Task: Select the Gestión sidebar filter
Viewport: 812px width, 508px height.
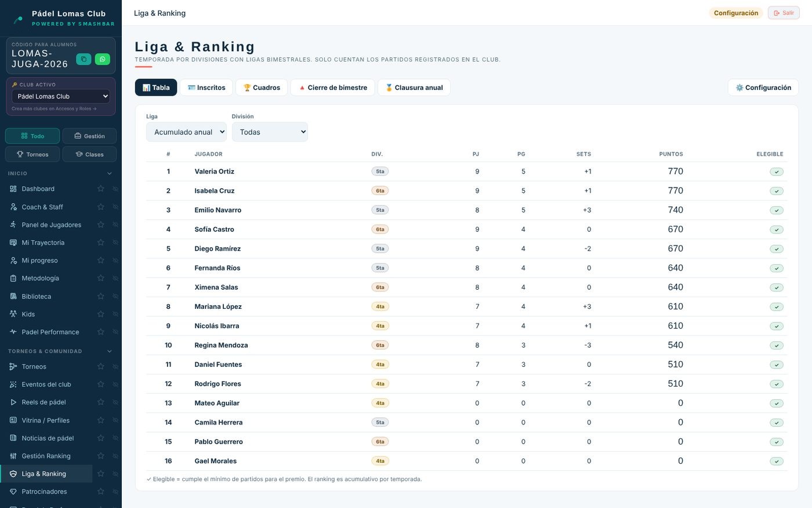Action: pos(89,136)
